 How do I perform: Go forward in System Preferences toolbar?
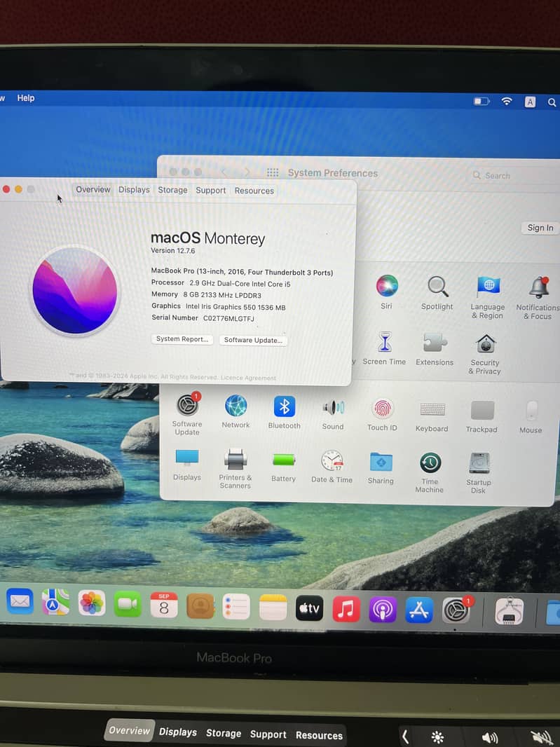coord(247,172)
